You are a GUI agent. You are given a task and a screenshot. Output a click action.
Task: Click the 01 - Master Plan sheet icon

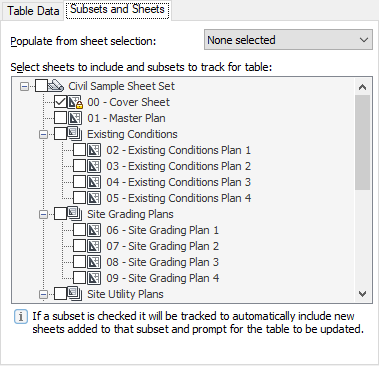pos(75,118)
